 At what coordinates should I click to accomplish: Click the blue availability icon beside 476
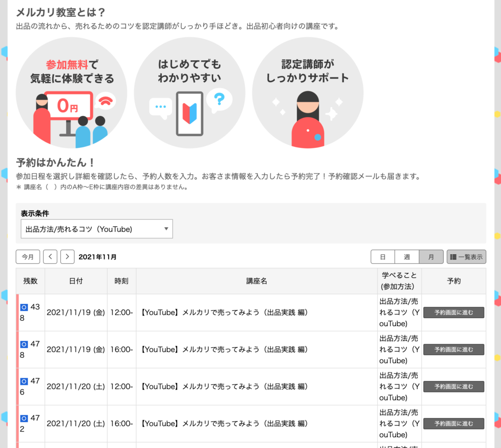pyautogui.click(x=24, y=381)
